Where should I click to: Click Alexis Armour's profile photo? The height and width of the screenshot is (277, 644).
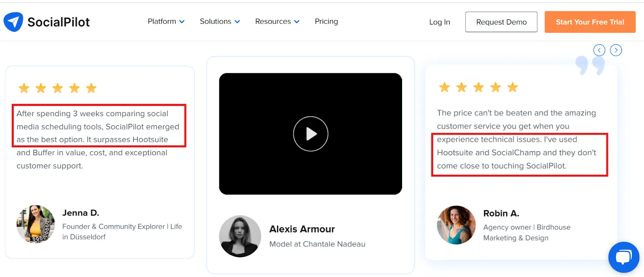click(x=240, y=236)
